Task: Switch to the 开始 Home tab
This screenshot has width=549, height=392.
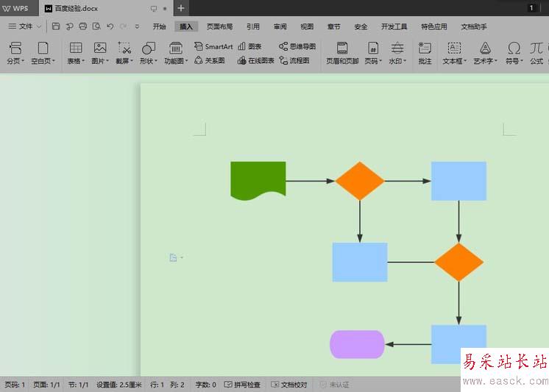Action: point(159,26)
